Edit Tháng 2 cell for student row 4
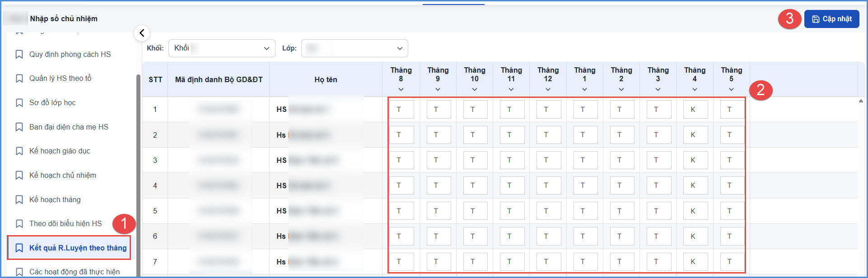The image size is (868, 278). (x=622, y=185)
